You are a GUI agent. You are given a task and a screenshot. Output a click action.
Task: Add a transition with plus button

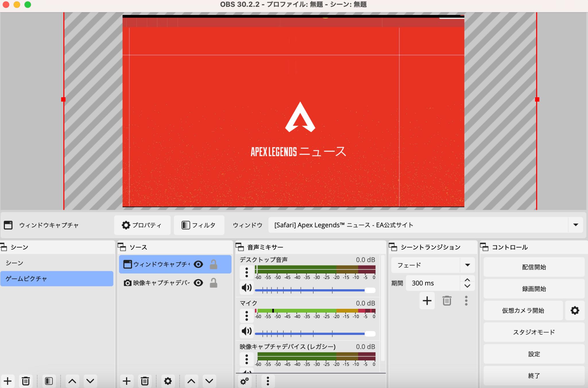(427, 301)
